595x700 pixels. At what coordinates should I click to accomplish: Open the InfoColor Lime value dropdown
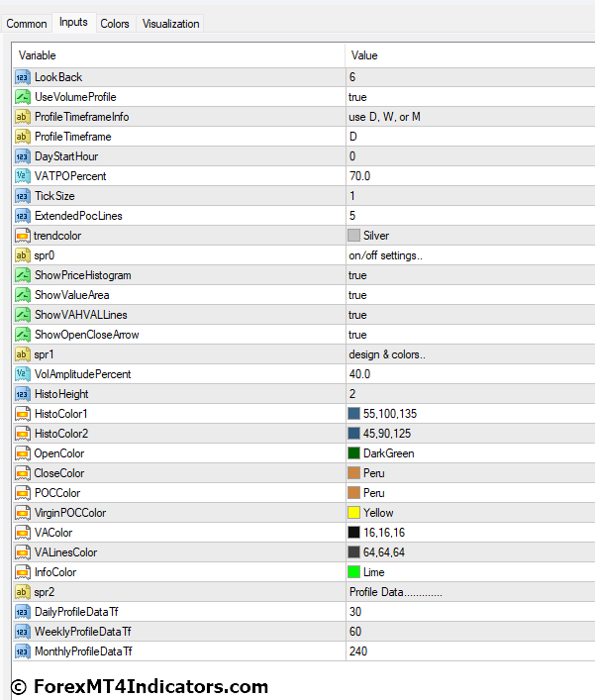(x=465, y=572)
